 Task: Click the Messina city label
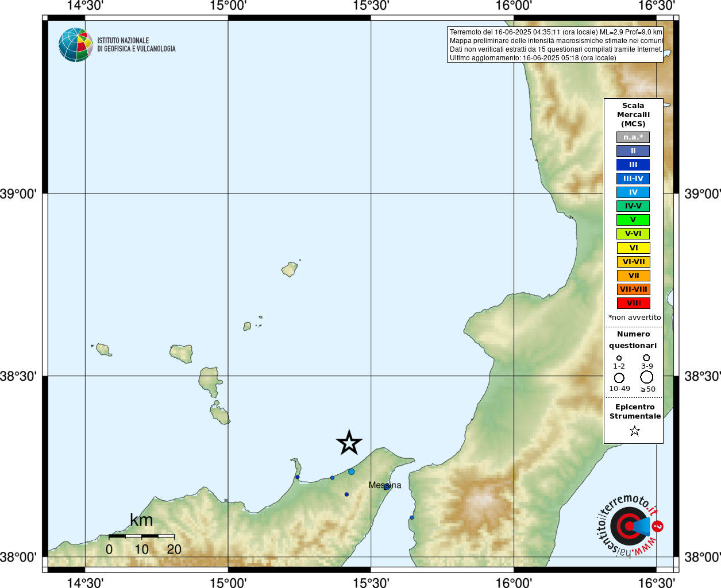pyautogui.click(x=385, y=485)
